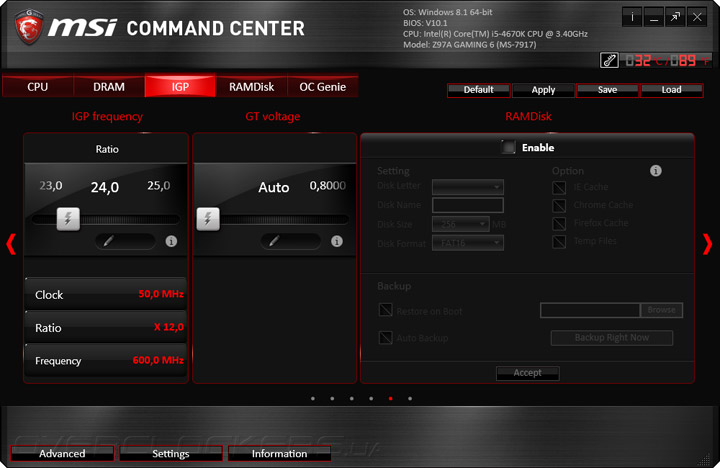Toggle the Firefox Cache checkbox
This screenshot has height=468, width=720.
pos(559,223)
